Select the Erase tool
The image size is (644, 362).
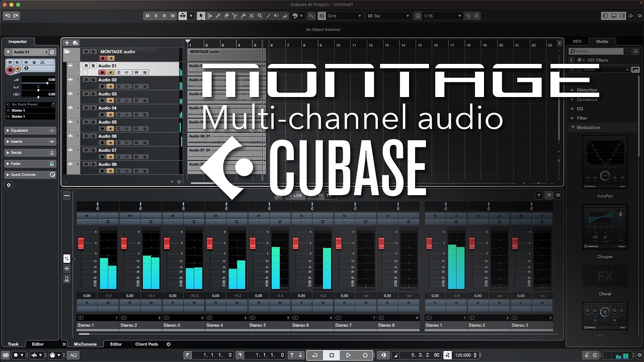tap(226, 16)
